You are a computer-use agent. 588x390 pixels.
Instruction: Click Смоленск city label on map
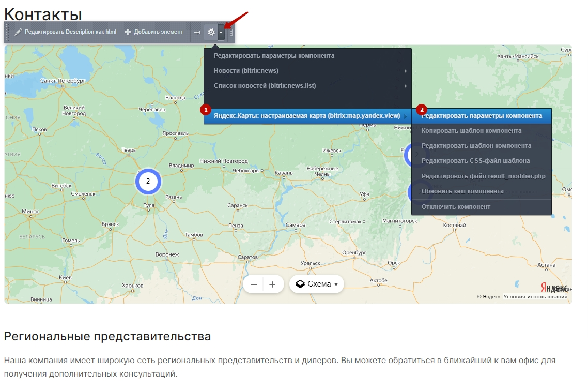pos(83,194)
